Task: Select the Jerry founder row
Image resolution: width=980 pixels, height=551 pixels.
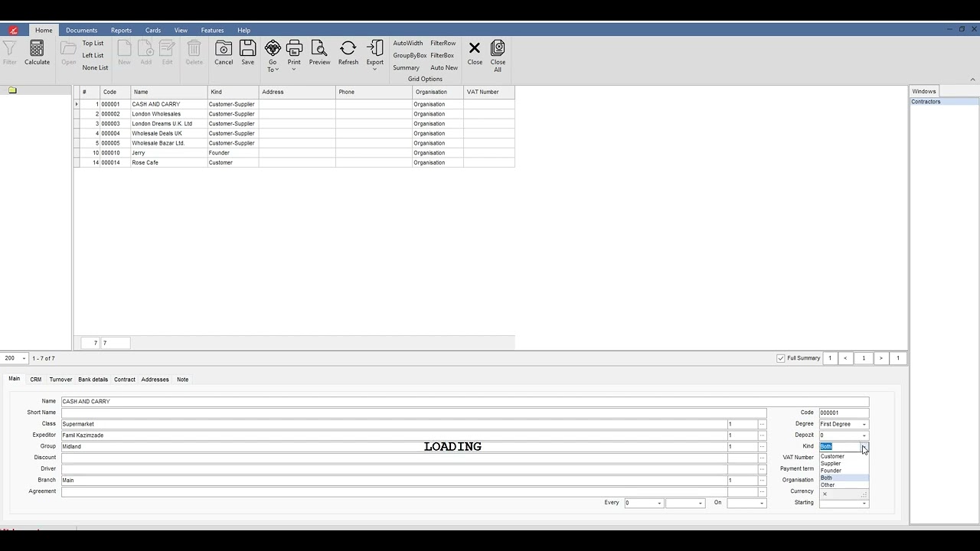Action: [x=294, y=153]
